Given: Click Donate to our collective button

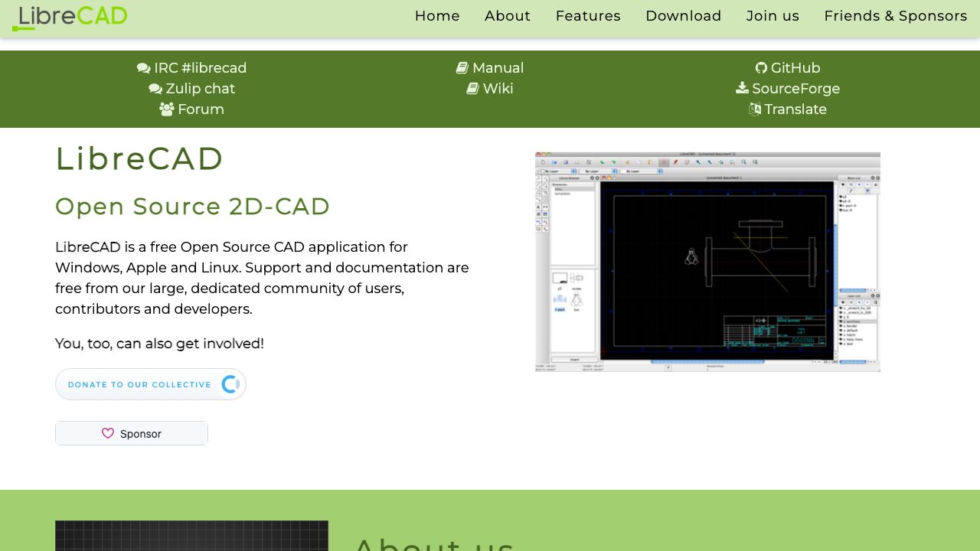Looking at the screenshot, I should [x=151, y=384].
